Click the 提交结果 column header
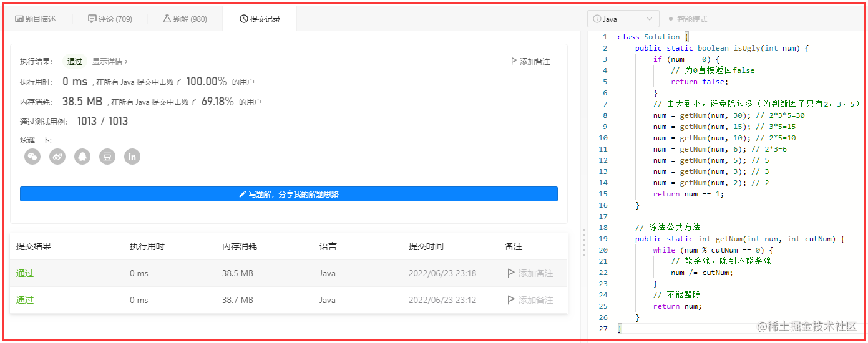This screenshot has height=343, width=868. 34,246
